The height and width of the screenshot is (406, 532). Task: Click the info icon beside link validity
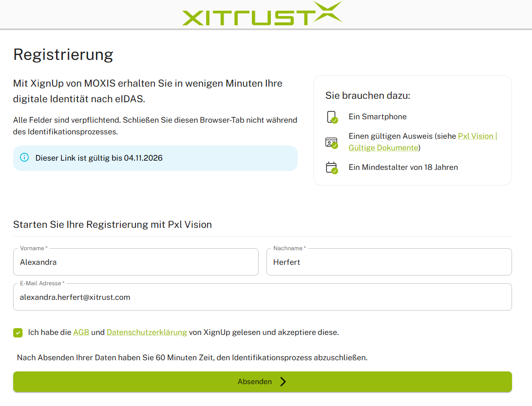[24, 158]
